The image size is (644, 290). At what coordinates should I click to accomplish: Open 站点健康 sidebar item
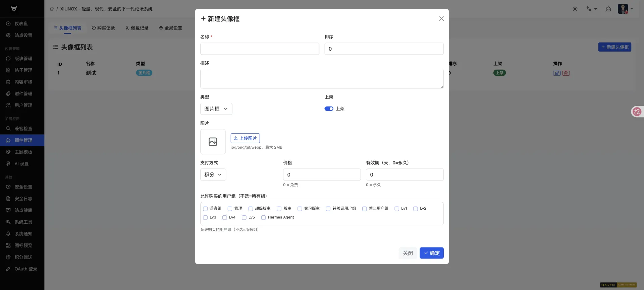[22, 210]
